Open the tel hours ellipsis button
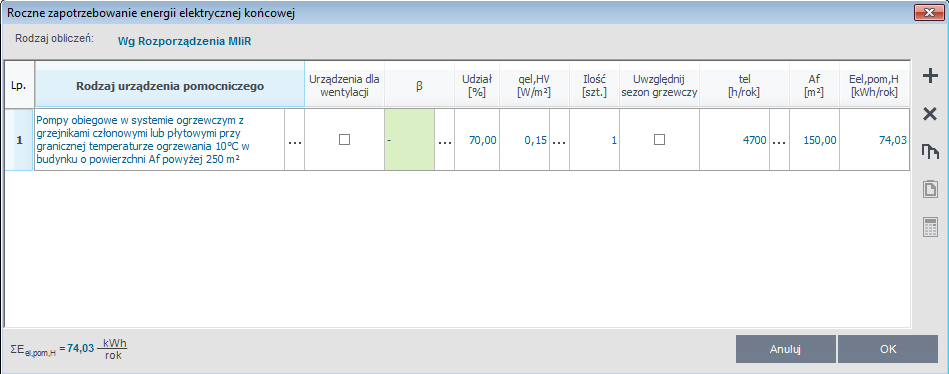Screen dimensions: 949x374 click(779, 140)
